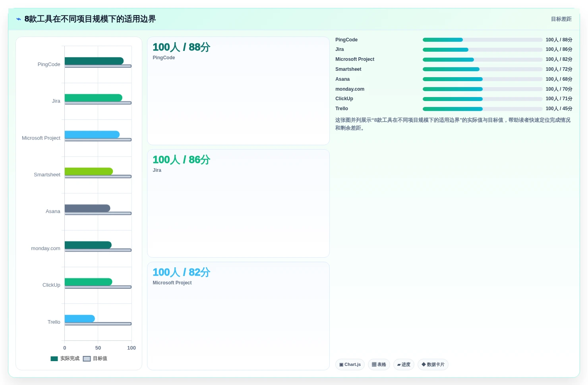The width and height of the screenshot is (588, 385).
Task: Click the Jira progress bar in the list
Action: pyautogui.click(x=483, y=50)
